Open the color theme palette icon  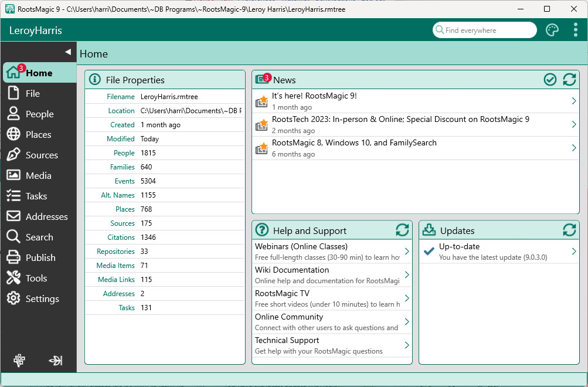[552, 30]
